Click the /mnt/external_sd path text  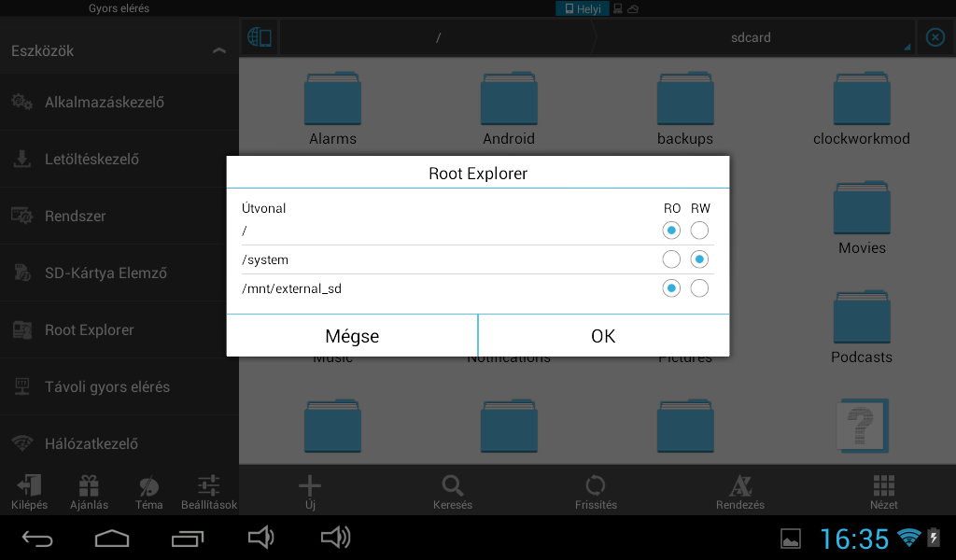[x=291, y=288]
